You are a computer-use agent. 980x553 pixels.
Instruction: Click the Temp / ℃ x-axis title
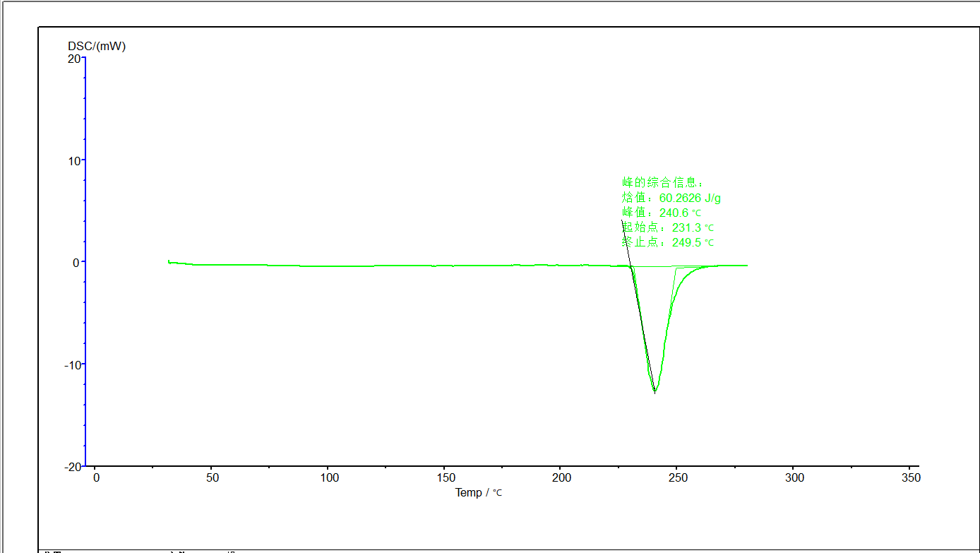coord(478,492)
